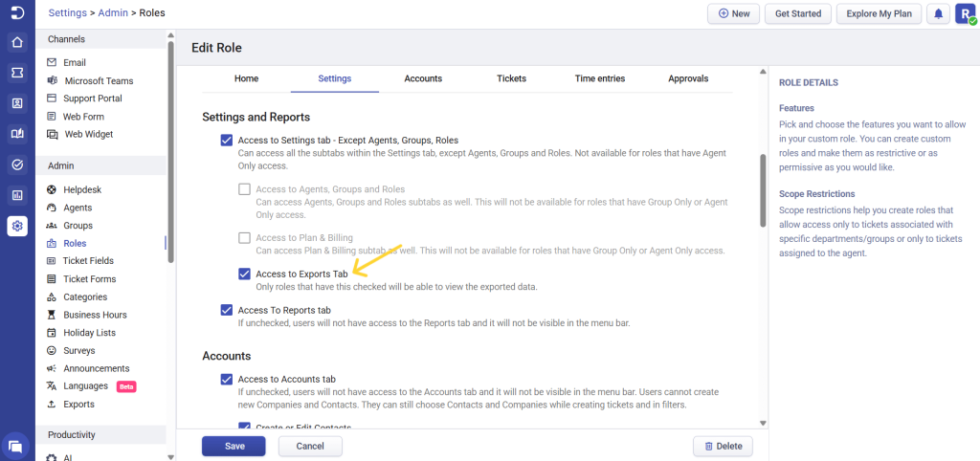Click the Save button
Image resolution: width=980 pixels, height=461 pixels.
click(x=234, y=446)
